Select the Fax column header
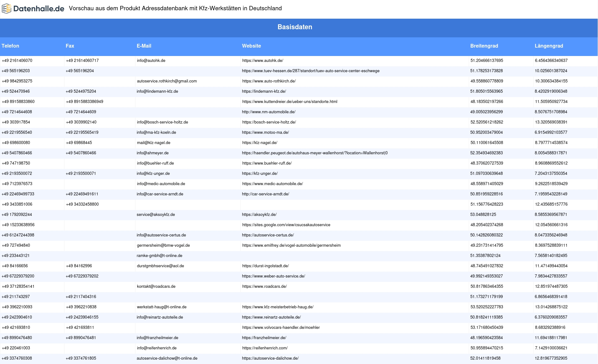The image size is (598, 364). pyautogui.click(x=70, y=46)
